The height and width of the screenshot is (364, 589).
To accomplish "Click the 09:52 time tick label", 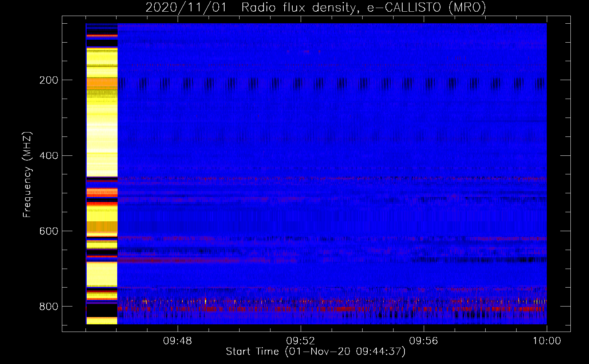I will [x=301, y=341].
